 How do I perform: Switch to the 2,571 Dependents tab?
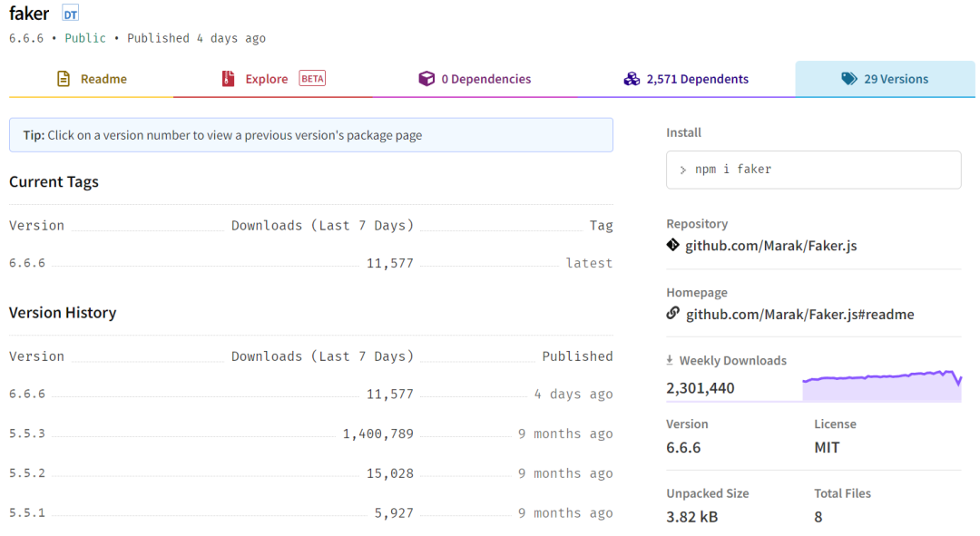[697, 79]
